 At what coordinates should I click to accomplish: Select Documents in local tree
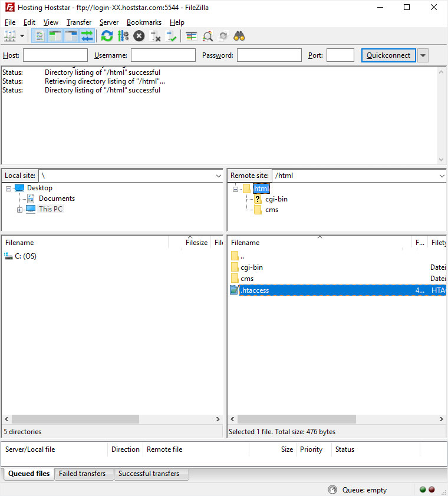click(x=57, y=199)
